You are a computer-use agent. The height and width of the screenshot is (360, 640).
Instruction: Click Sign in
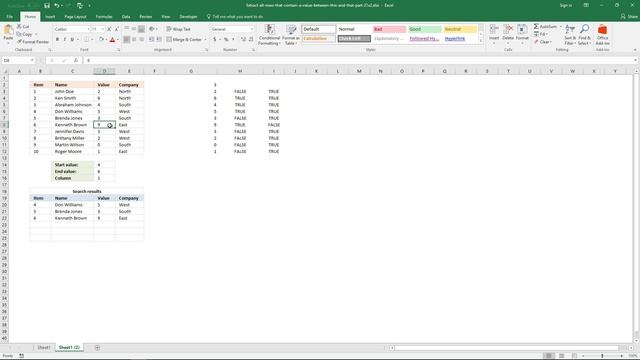click(566, 5)
